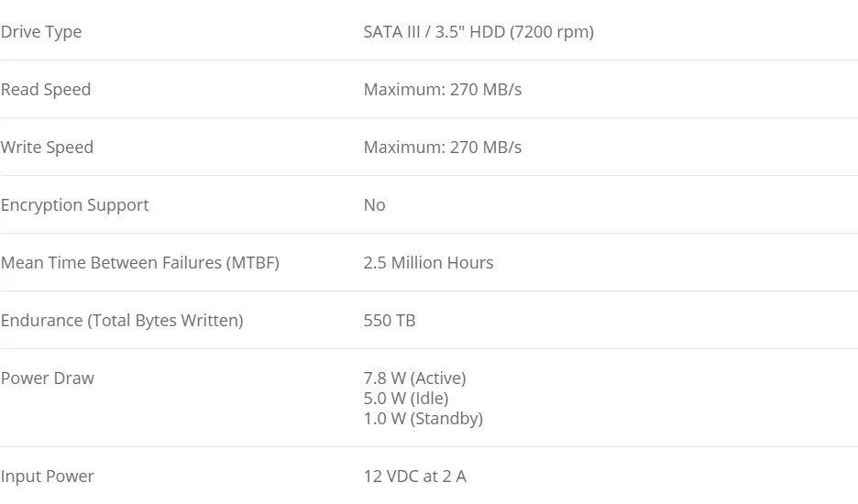The height and width of the screenshot is (504, 858).
Task: Click the (7200 rpm) text
Action: tap(552, 32)
